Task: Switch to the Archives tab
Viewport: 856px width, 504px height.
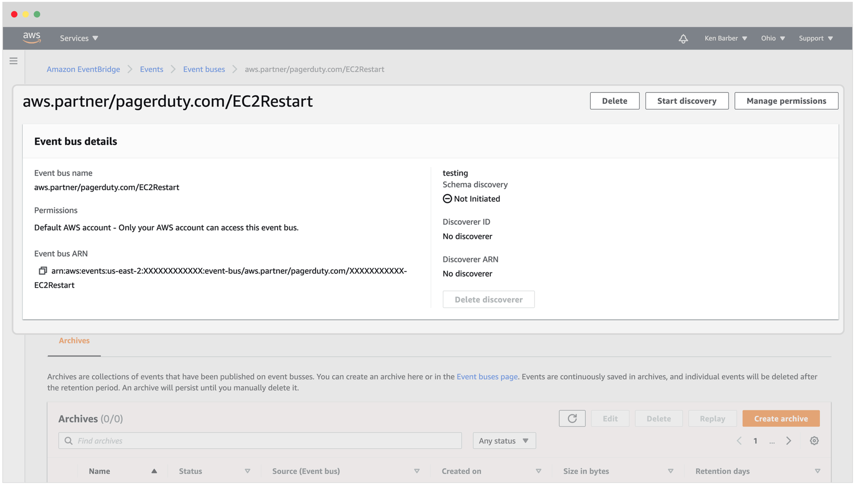Action: click(x=74, y=340)
